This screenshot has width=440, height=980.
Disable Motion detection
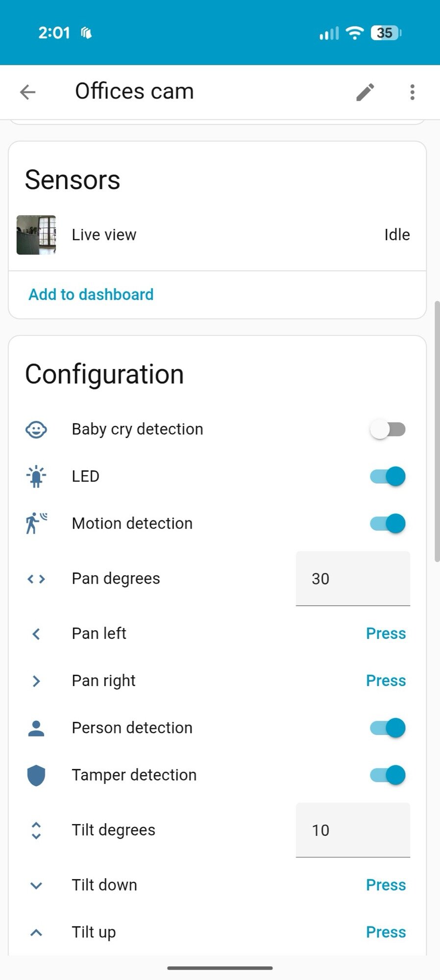point(388,523)
